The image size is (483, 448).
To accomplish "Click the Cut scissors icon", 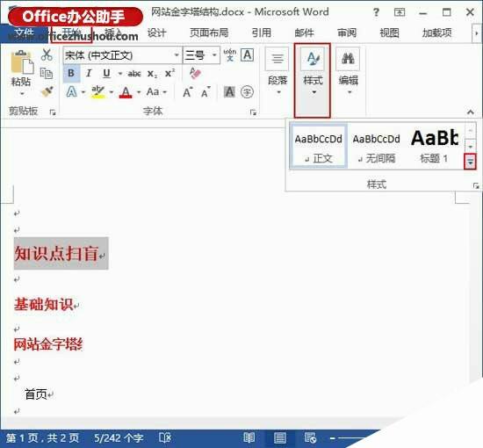I will [47, 54].
